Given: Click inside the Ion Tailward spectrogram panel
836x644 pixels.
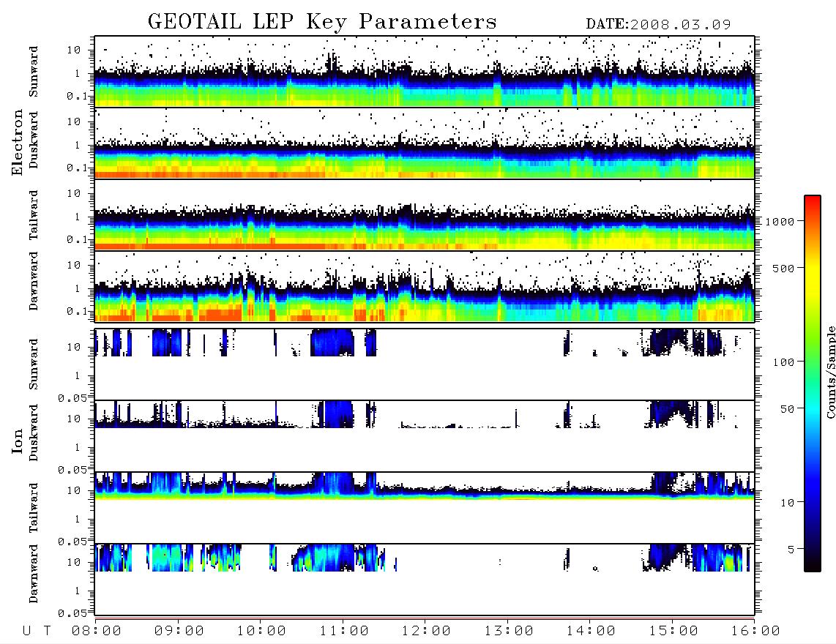Looking at the screenshot, I should [425, 508].
